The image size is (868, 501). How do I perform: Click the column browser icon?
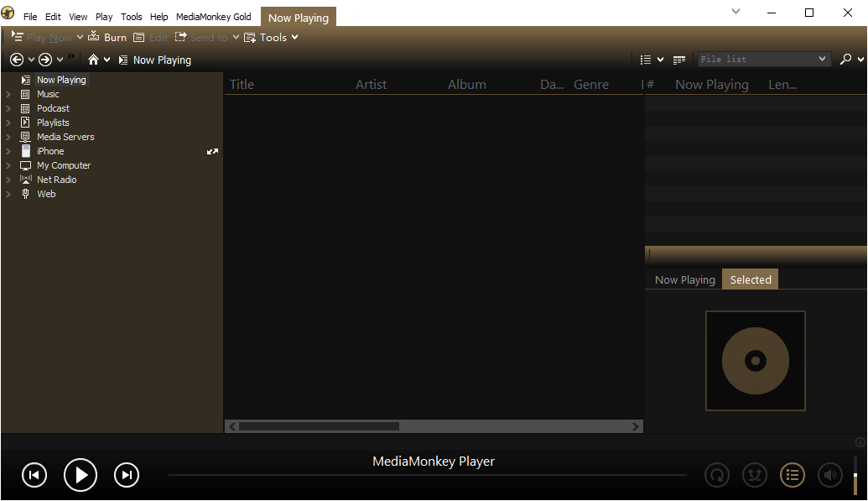pyautogui.click(x=679, y=60)
